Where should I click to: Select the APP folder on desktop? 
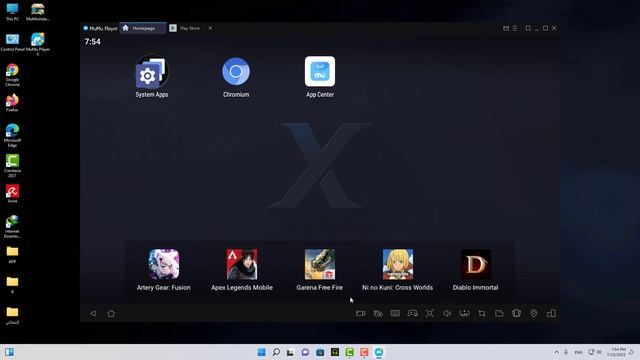12,254
